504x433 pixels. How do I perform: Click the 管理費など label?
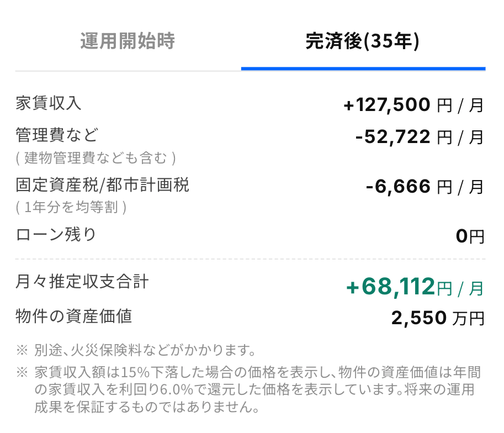[57, 134]
